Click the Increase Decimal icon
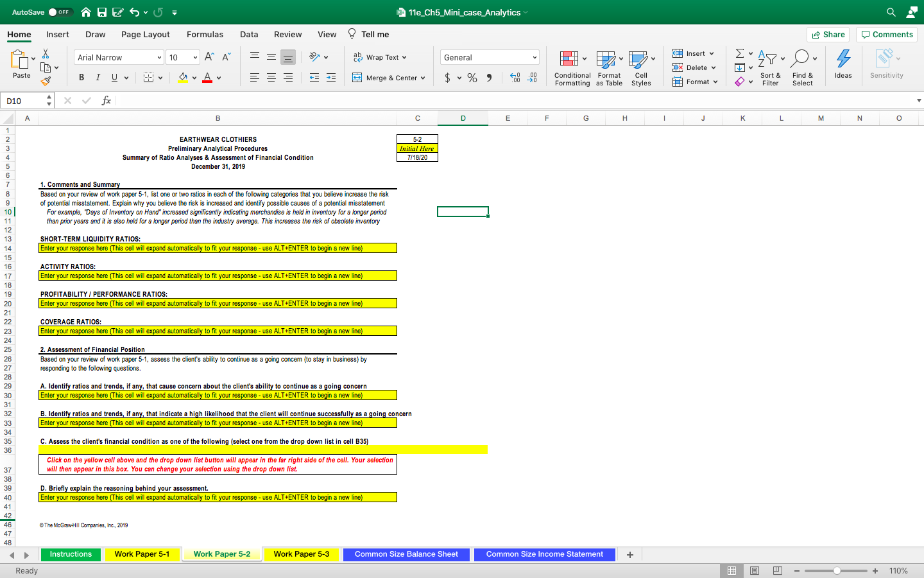This screenshot has height=578, width=924. (x=515, y=78)
